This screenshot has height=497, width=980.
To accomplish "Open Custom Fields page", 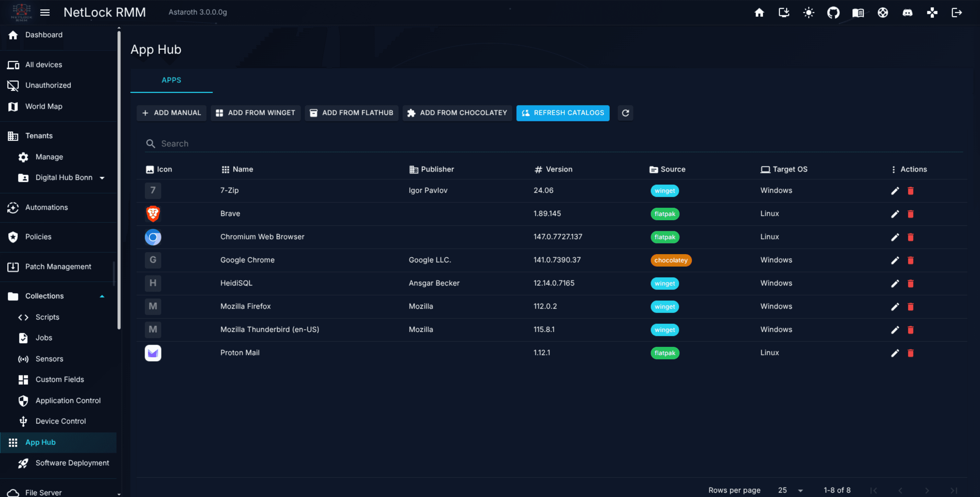I will pyautogui.click(x=58, y=379).
